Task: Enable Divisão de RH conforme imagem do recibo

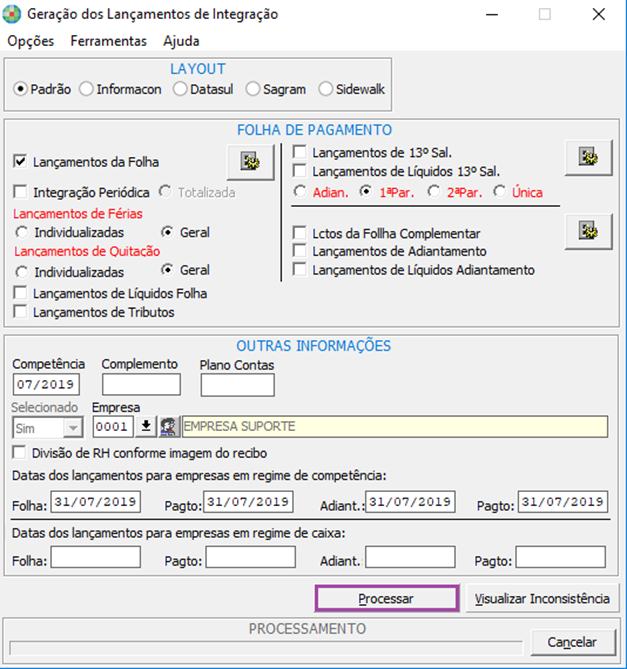Action: (19, 452)
